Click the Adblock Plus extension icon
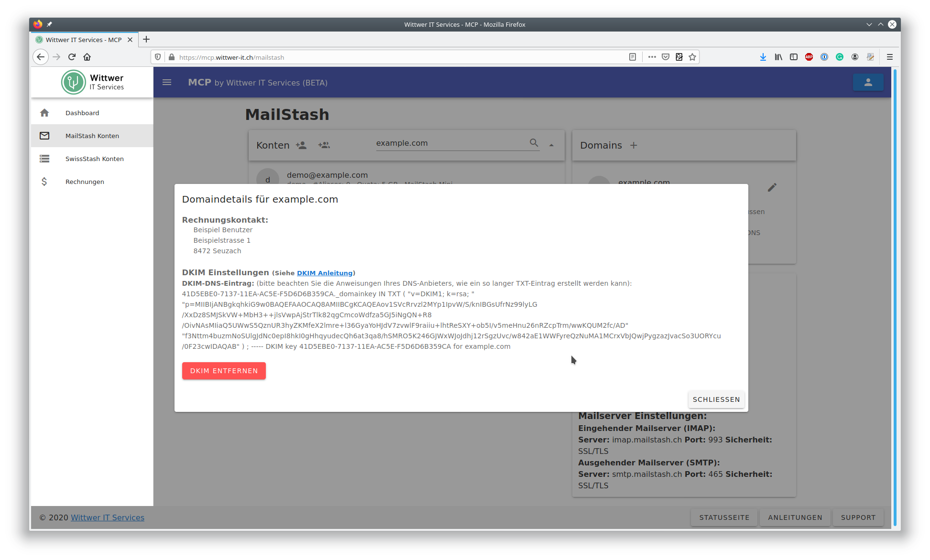The width and height of the screenshot is (930, 560). pos(809,57)
